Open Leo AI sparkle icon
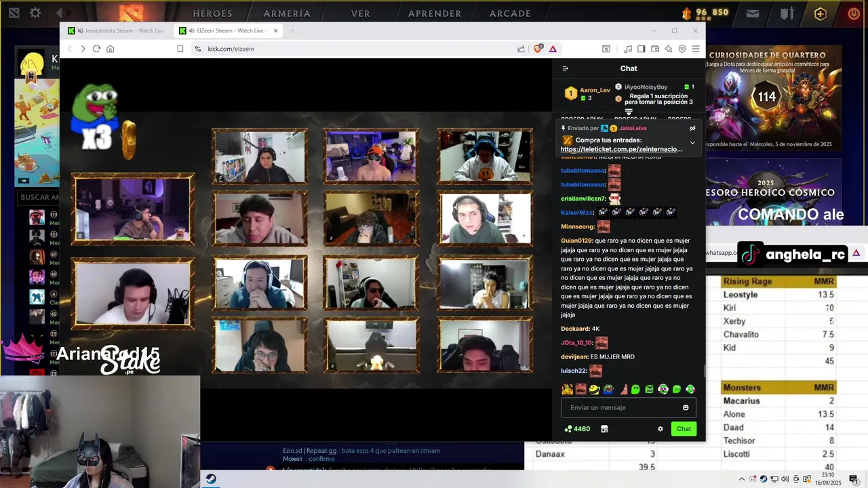 (669, 49)
